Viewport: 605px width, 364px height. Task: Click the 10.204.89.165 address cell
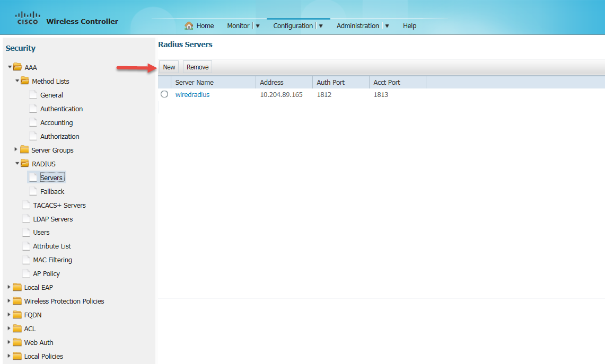pos(281,94)
